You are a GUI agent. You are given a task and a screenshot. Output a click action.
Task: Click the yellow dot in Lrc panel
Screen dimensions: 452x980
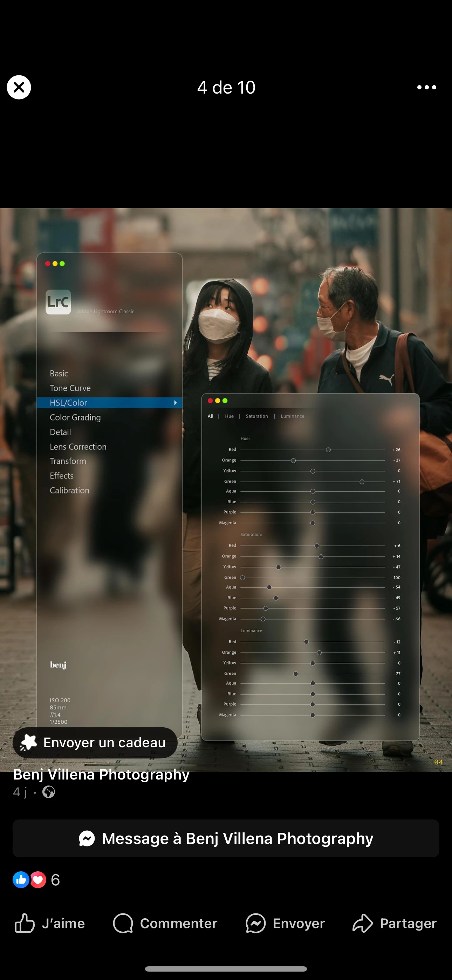point(55,264)
